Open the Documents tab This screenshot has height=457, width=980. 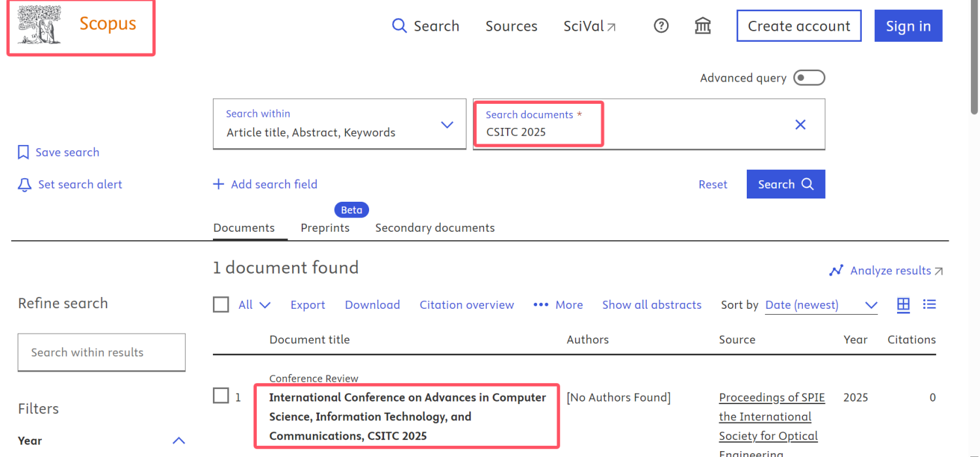[x=244, y=228]
